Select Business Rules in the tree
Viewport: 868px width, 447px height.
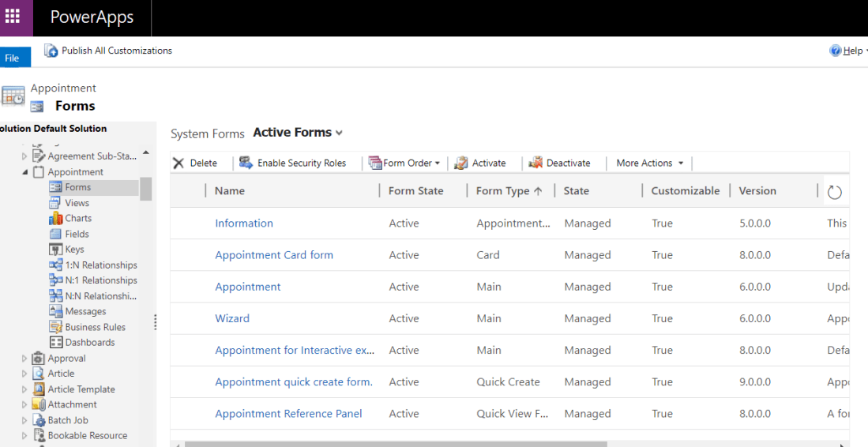click(x=95, y=327)
